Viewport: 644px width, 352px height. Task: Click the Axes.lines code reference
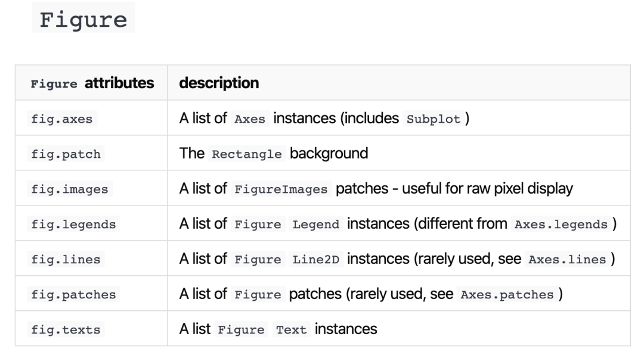click(x=567, y=259)
